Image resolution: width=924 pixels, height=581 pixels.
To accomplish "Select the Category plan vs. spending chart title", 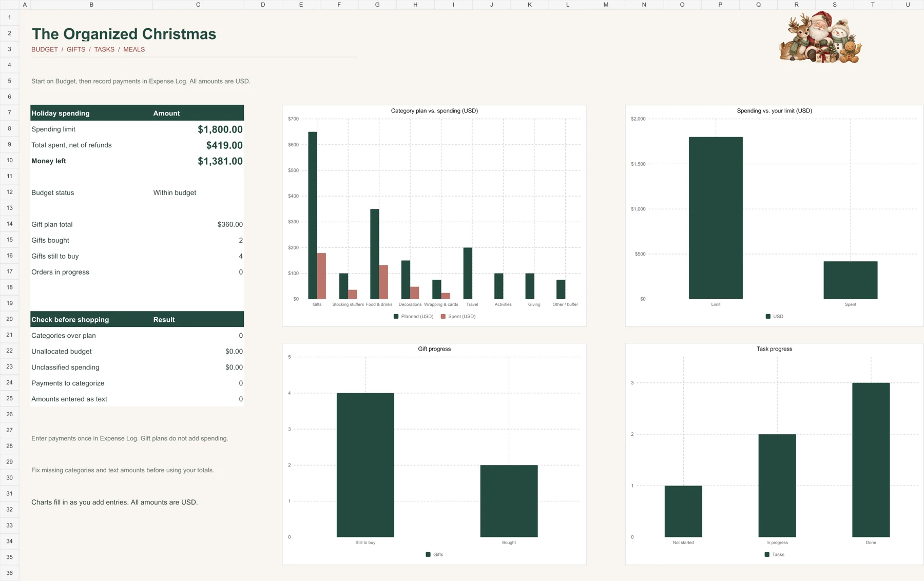I will (434, 111).
